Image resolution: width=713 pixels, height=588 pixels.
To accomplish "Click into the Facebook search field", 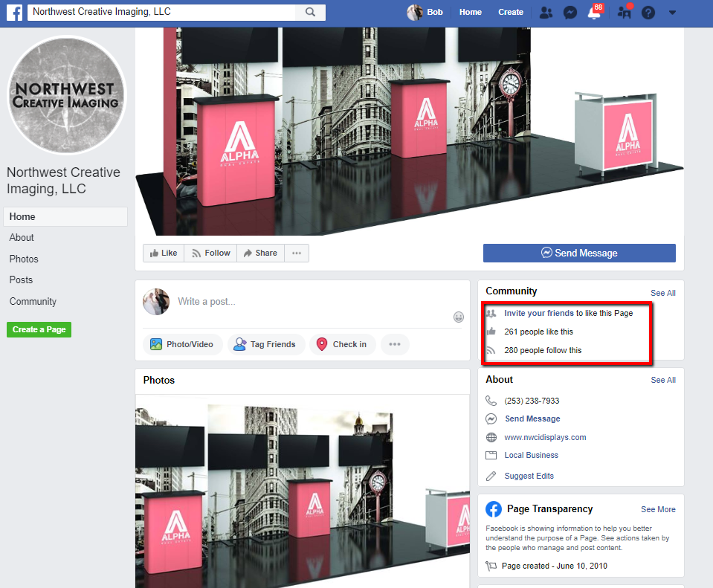I will [x=161, y=12].
